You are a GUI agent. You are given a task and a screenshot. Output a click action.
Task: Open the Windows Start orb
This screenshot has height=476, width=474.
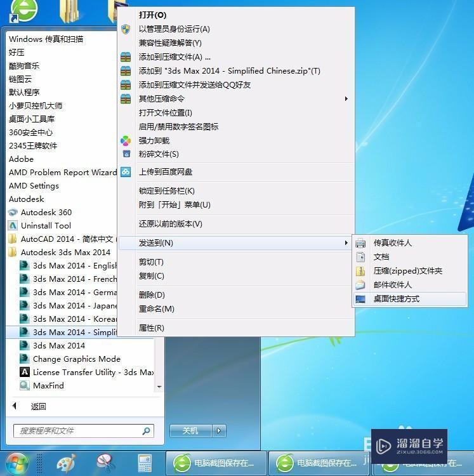pos(16,464)
